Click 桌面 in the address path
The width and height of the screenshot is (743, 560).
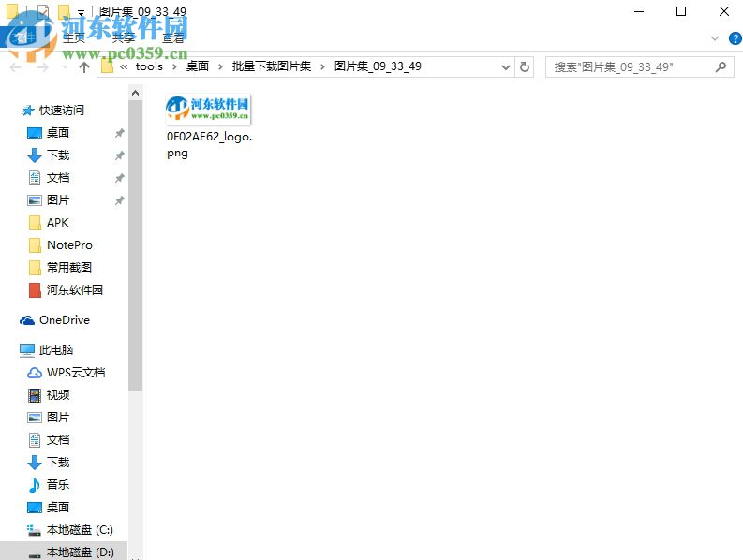pos(198,66)
